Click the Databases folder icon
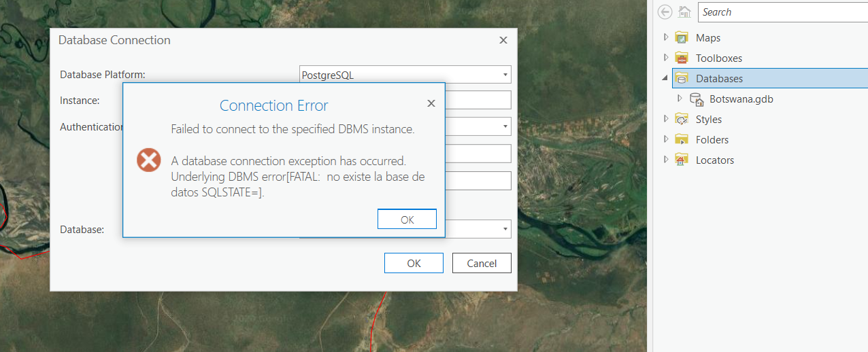Viewport: 868px width, 352px height. pyautogui.click(x=682, y=79)
